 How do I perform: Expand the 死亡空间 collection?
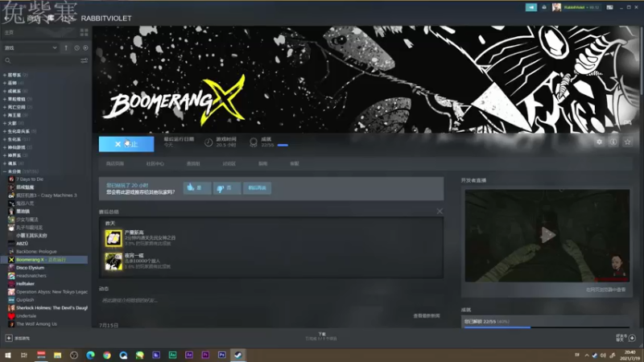coord(18,107)
